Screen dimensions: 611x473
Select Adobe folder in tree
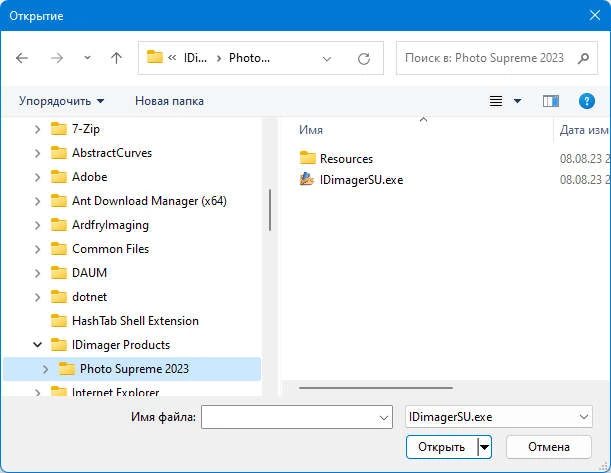pyautogui.click(x=90, y=177)
